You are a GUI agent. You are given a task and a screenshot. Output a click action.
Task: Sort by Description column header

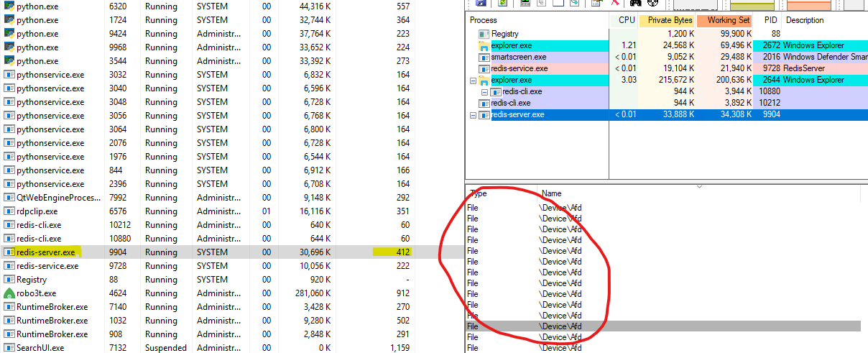pos(825,20)
